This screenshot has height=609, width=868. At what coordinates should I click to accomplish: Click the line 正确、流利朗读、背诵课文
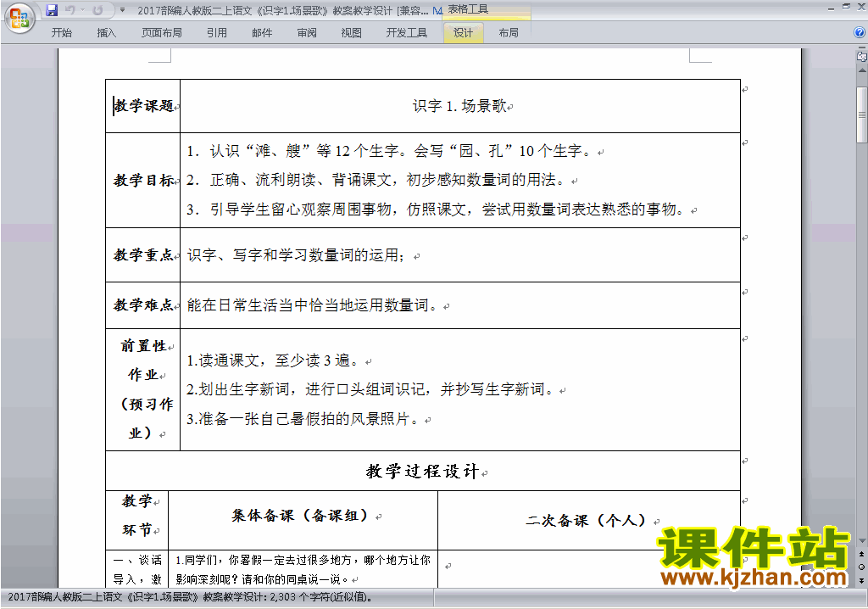[378, 180]
